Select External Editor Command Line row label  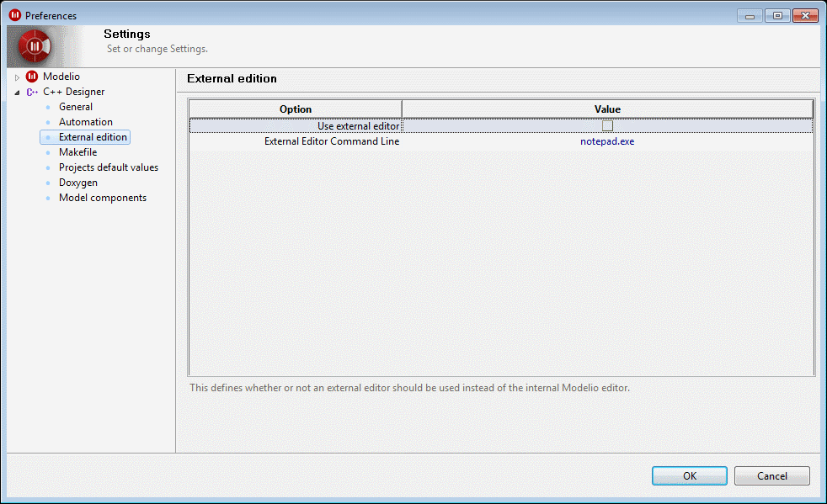332,141
